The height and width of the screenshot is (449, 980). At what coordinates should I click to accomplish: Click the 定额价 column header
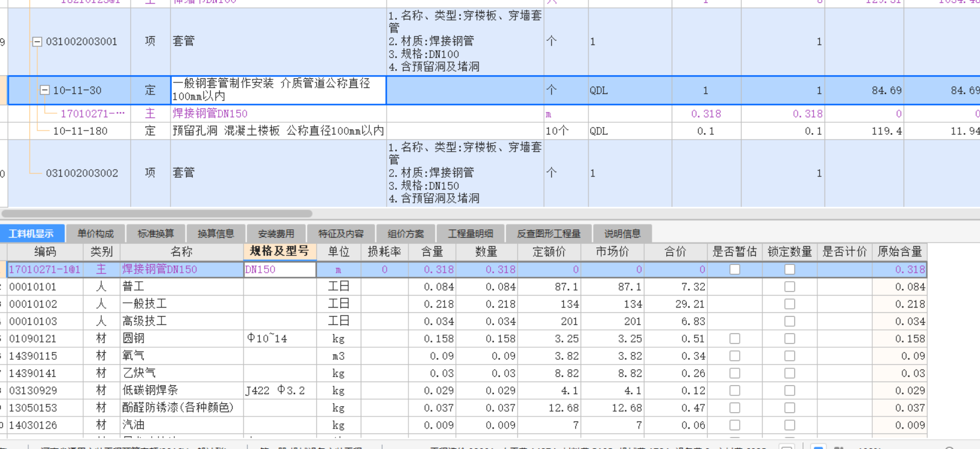[549, 252]
